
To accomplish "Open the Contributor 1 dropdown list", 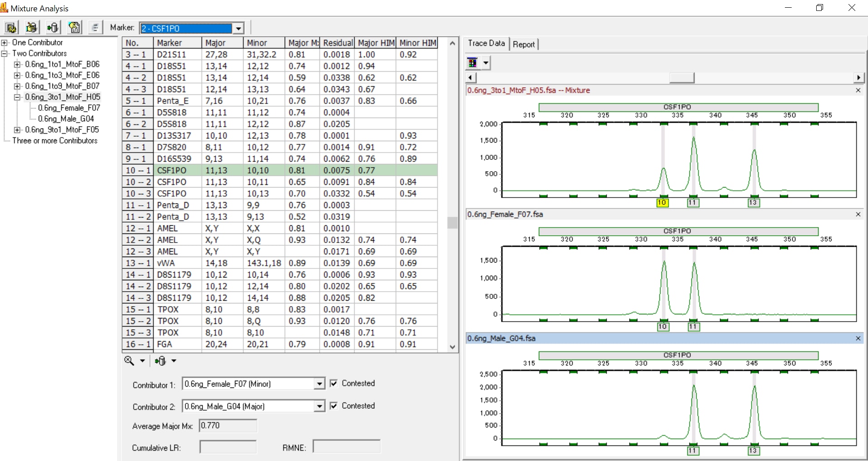I will [319, 384].
